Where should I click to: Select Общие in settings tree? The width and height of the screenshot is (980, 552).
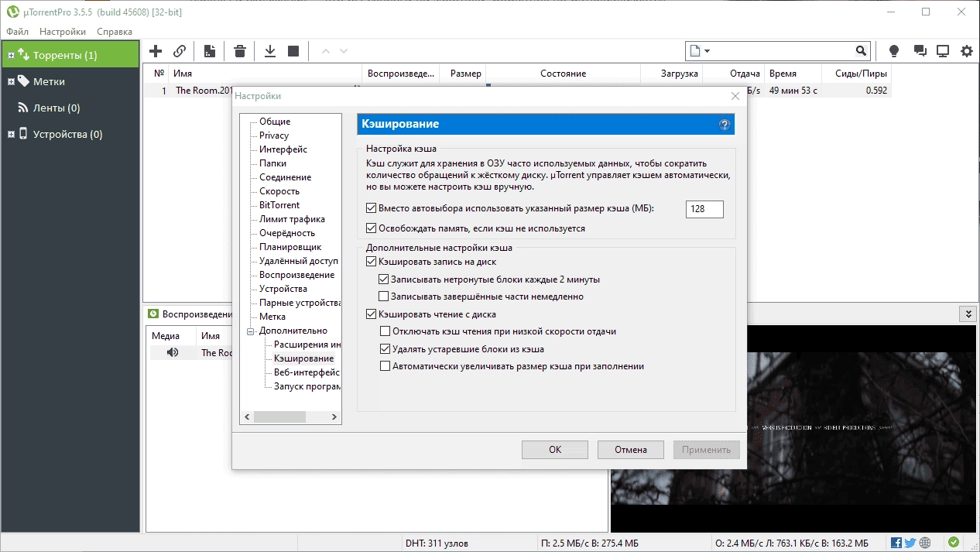pos(275,122)
